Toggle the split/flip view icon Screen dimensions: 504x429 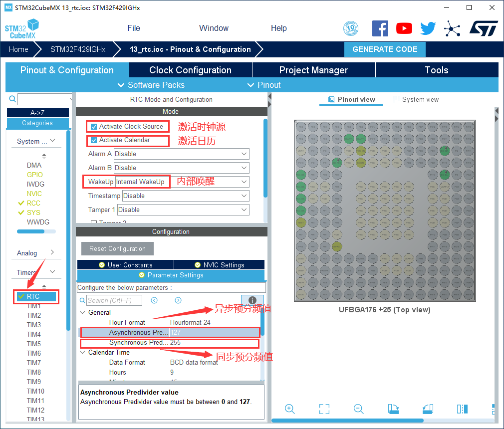462,409
